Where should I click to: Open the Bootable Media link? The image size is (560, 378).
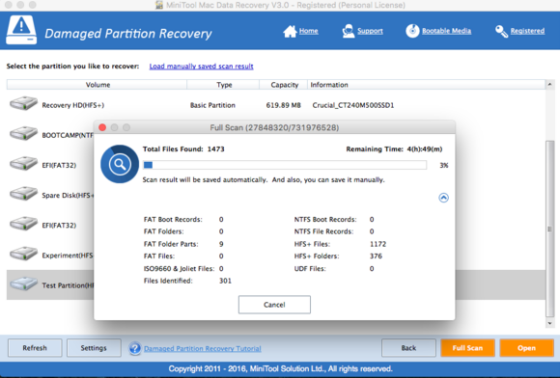click(446, 31)
